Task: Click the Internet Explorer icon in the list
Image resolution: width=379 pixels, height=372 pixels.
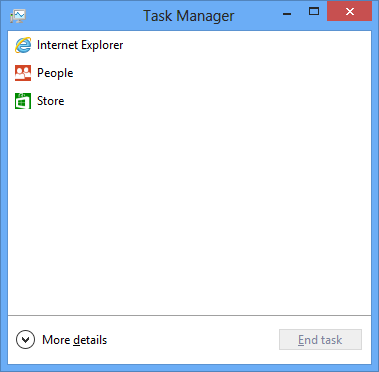Action: coord(23,45)
